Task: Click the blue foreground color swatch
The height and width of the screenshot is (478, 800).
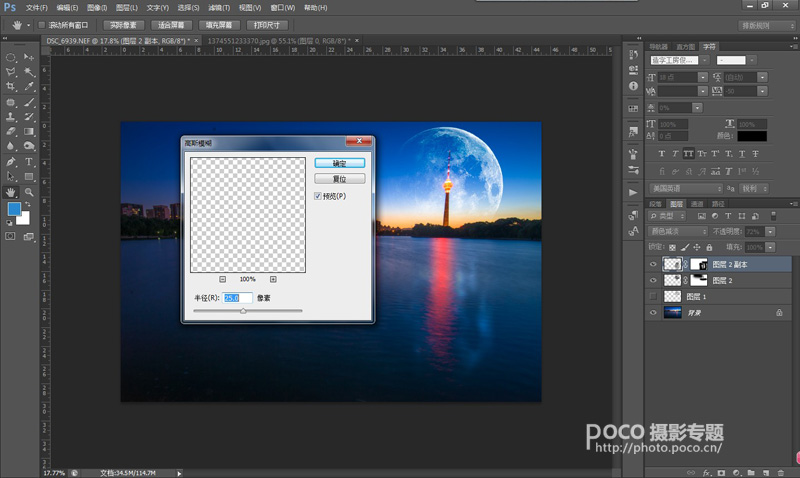Action: (14, 209)
